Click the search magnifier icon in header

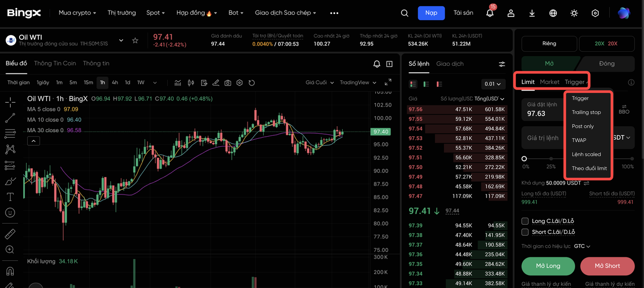(405, 13)
